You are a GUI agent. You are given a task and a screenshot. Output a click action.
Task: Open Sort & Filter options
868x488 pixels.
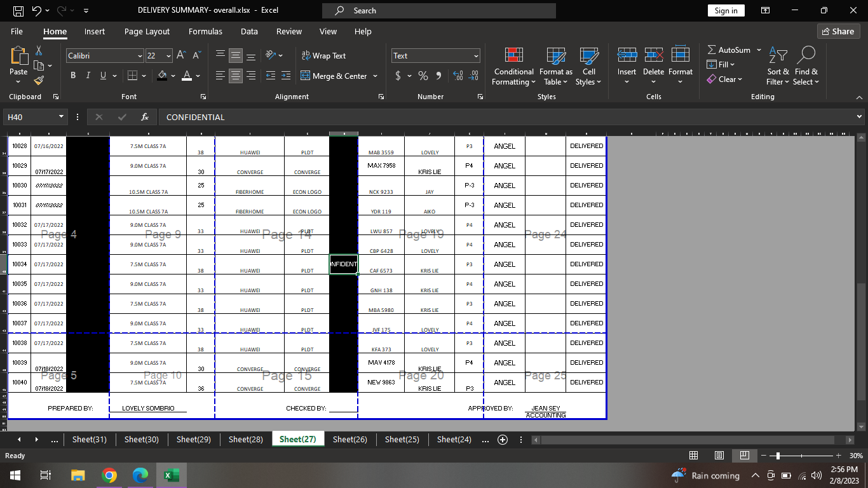tap(778, 66)
